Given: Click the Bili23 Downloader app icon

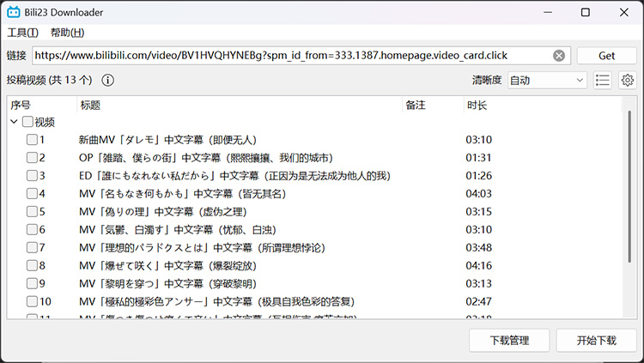Looking at the screenshot, I should tap(13, 12).
